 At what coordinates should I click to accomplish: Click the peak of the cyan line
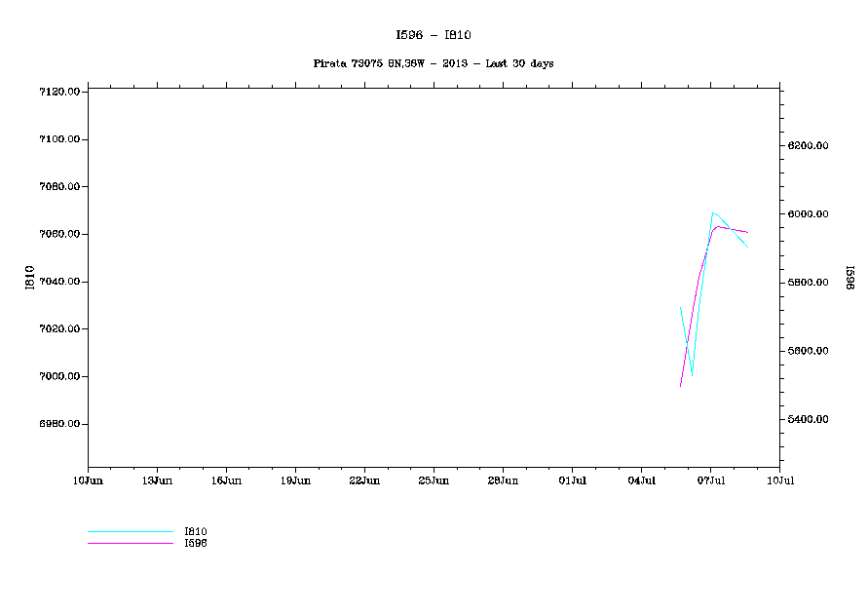pyautogui.click(x=713, y=212)
